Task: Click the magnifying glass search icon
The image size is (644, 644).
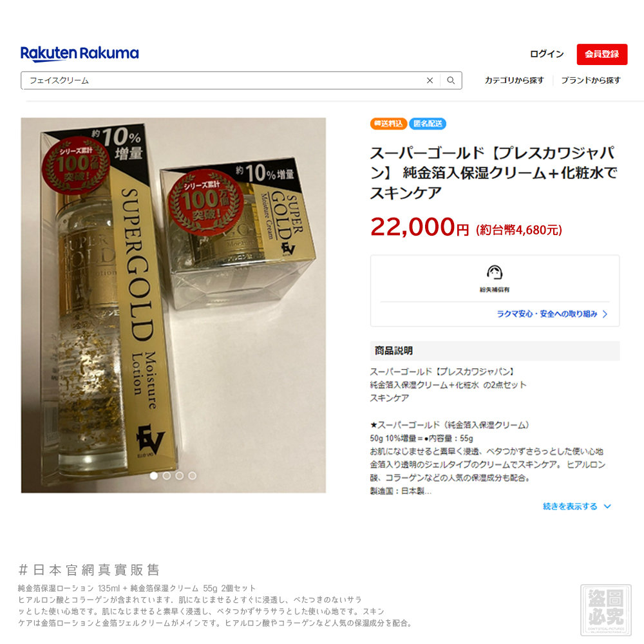Action: point(451,80)
